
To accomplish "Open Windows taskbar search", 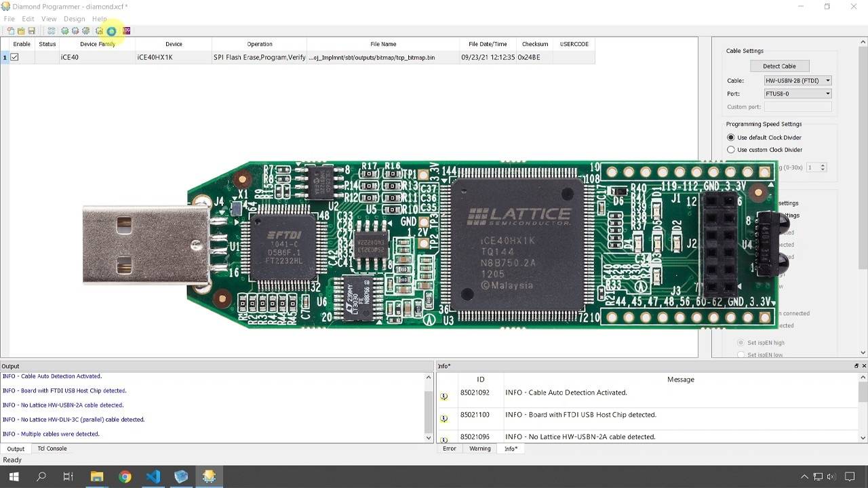I will 41,476.
